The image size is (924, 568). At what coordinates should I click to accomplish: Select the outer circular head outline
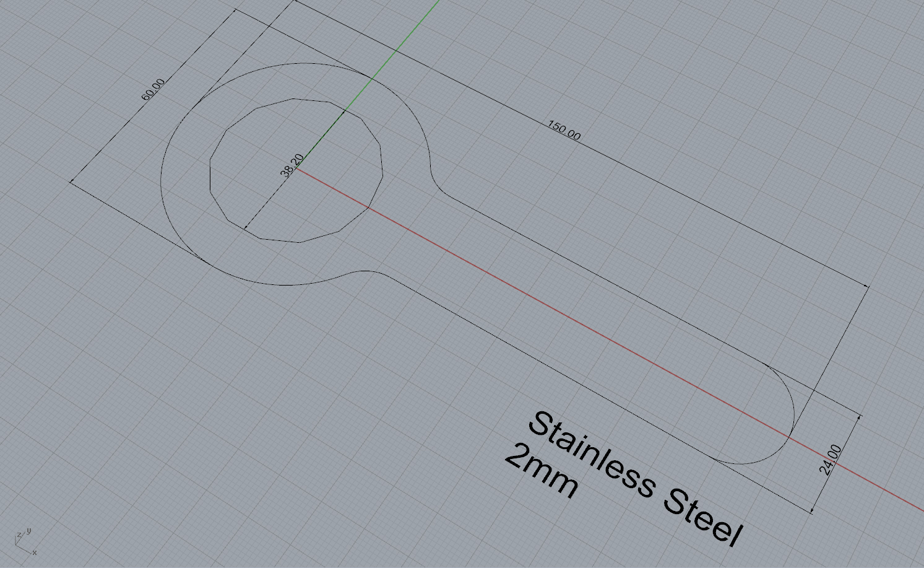pos(162,186)
